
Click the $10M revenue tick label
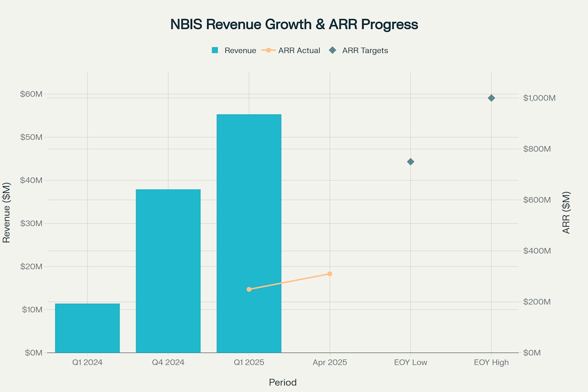click(32, 309)
